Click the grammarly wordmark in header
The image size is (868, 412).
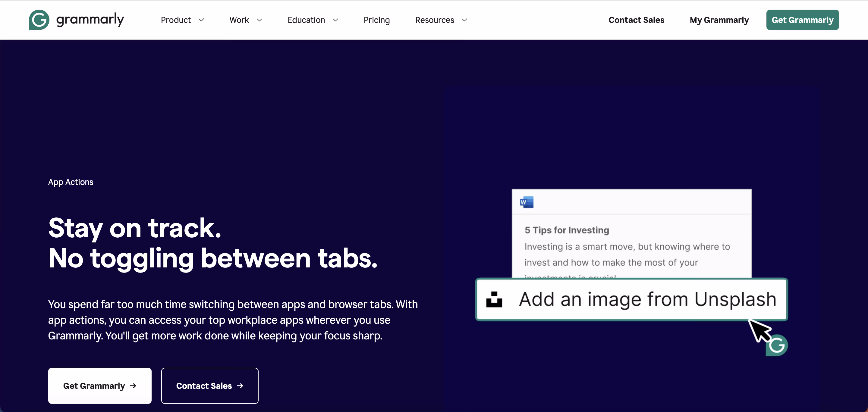(x=90, y=20)
